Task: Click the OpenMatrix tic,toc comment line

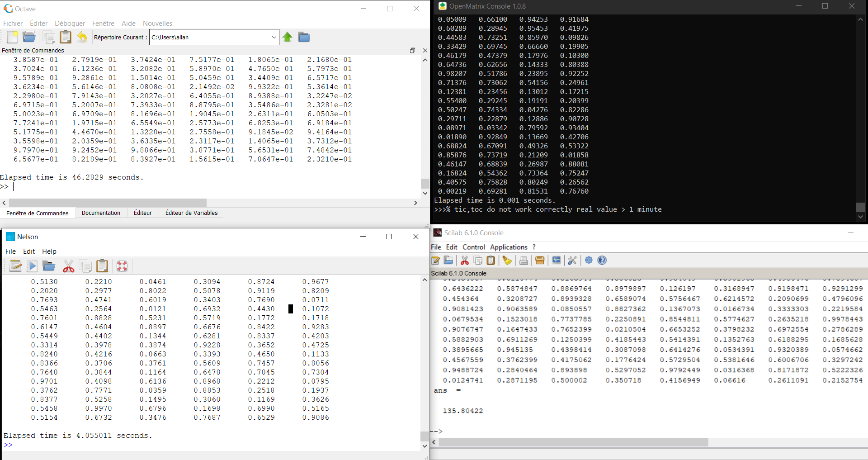Action: [x=548, y=209]
